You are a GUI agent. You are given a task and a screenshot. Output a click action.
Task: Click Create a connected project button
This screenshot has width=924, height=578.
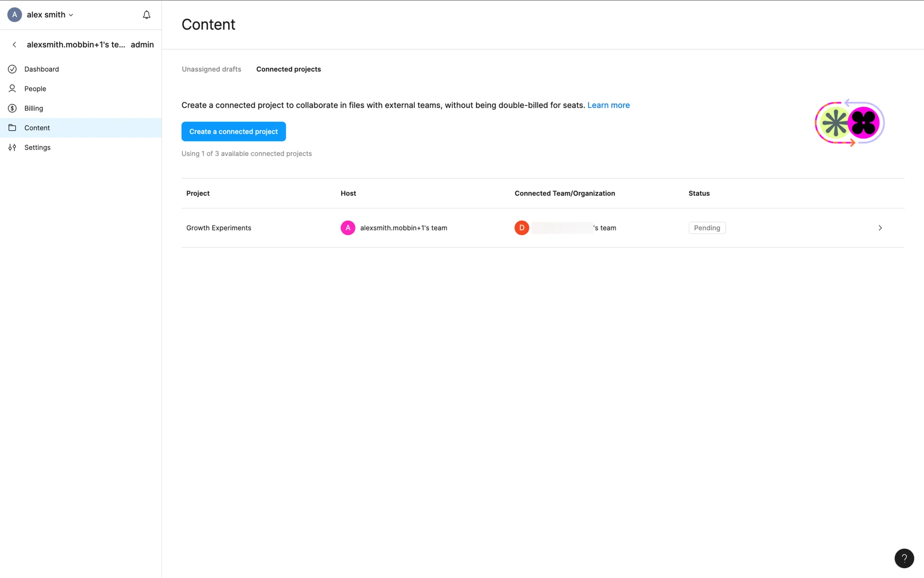point(233,131)
